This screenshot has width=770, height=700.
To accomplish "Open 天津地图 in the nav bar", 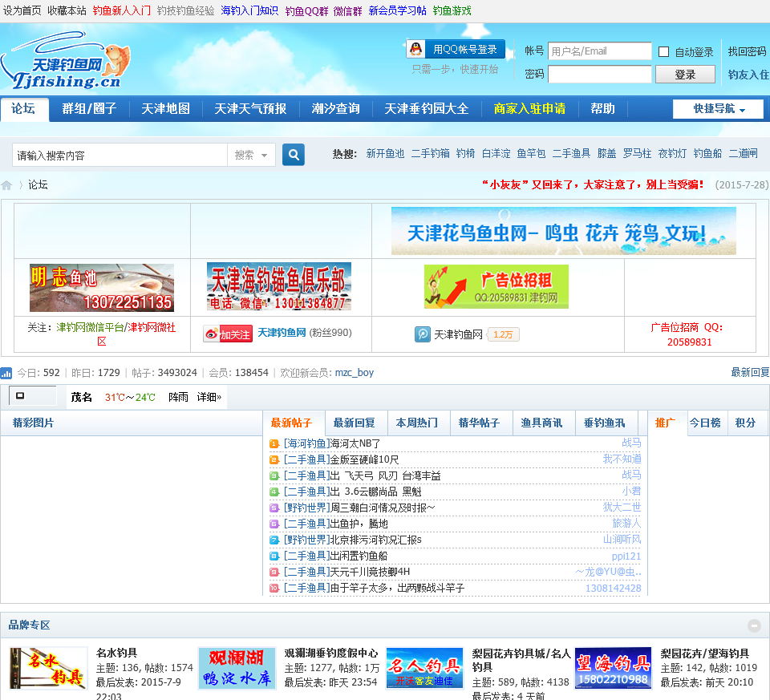I will [165, 109].
